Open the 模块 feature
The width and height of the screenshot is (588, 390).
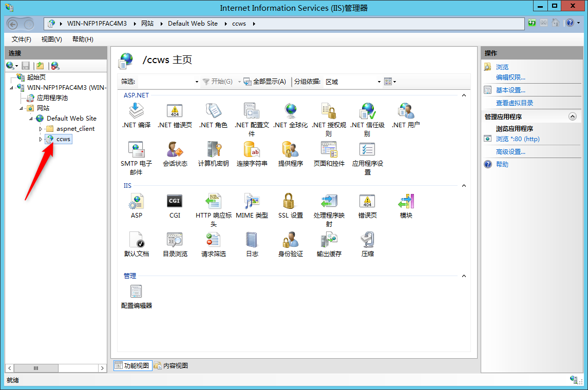pos(406,206)
